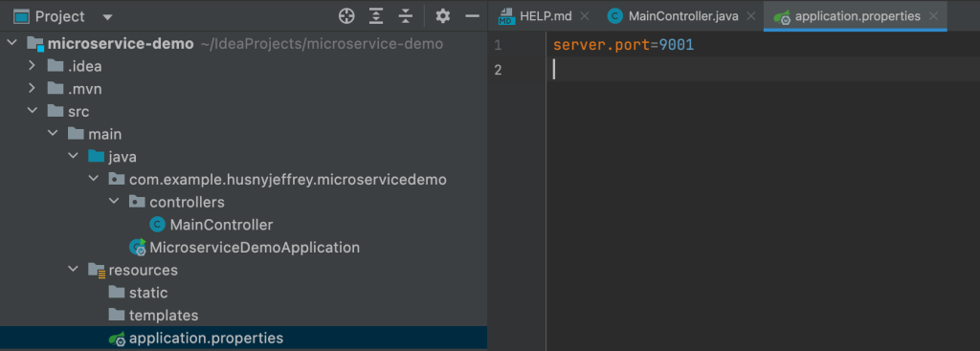Select the java folder label
980x351 pixels.
click(122, 157)
